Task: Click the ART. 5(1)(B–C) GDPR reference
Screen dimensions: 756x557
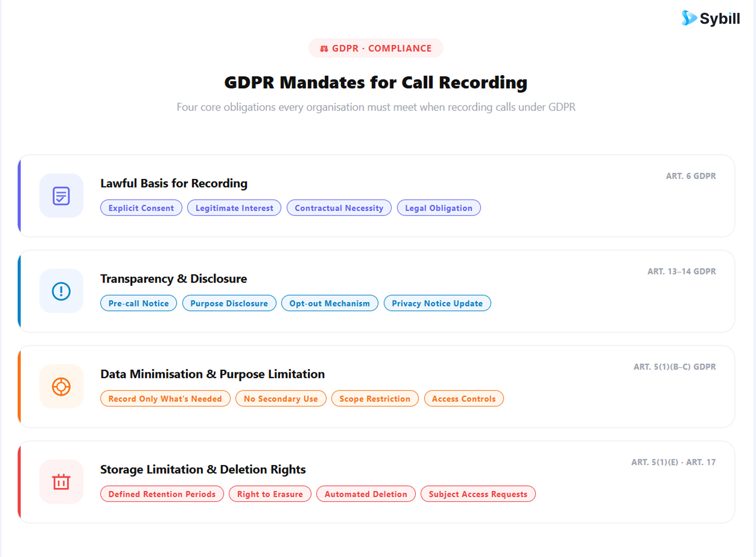Action: pyautogui.click(x=675, y=367)
